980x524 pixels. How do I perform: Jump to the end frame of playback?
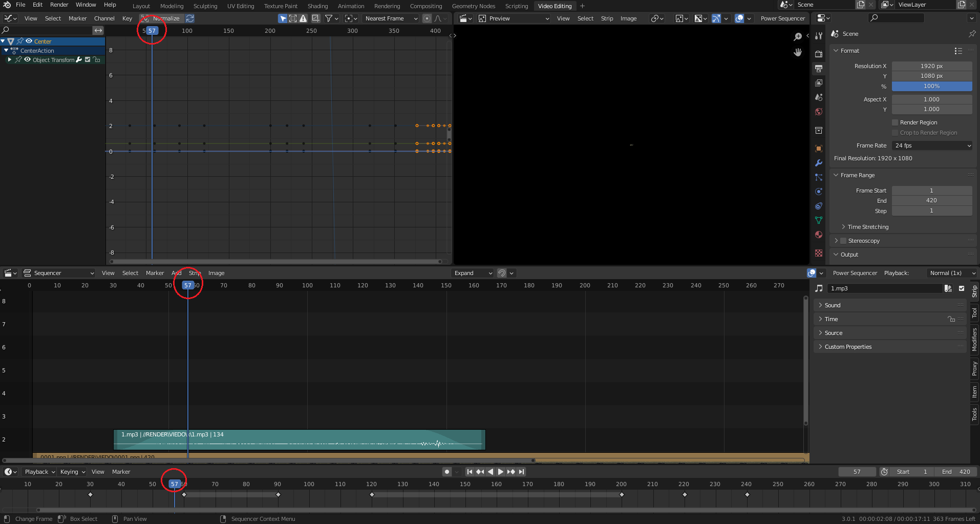tap(521, 472)
